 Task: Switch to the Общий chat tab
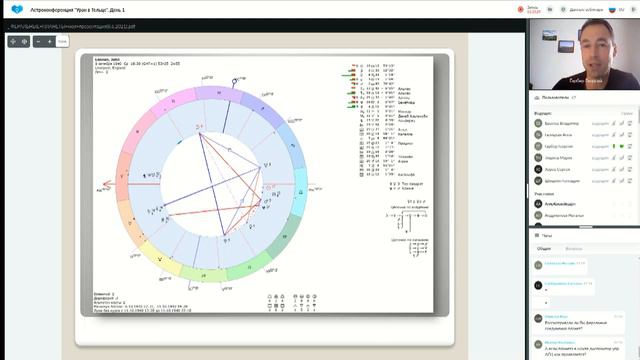pos(544,249)
